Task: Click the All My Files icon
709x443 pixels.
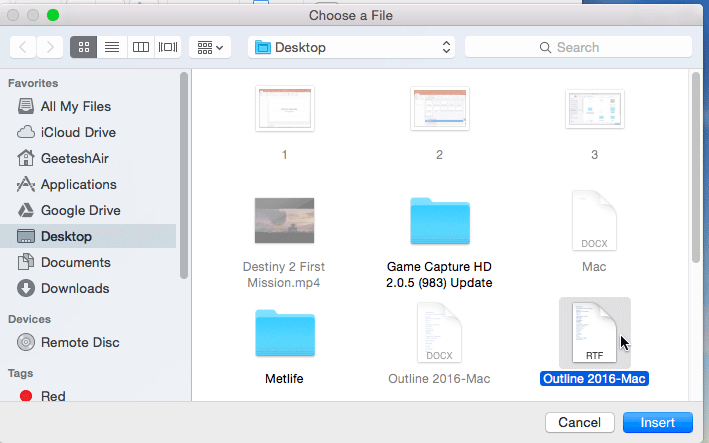Action: click(26, 106)
